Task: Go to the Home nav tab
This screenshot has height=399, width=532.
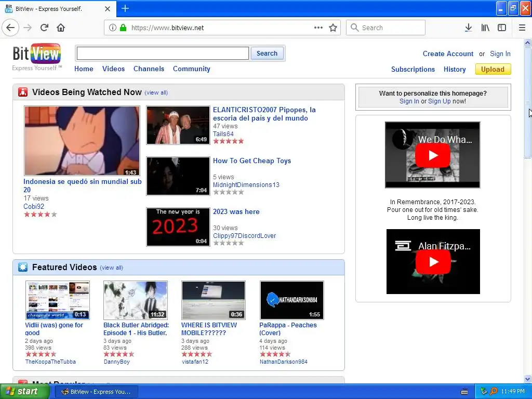Action: tap(84, 69)
